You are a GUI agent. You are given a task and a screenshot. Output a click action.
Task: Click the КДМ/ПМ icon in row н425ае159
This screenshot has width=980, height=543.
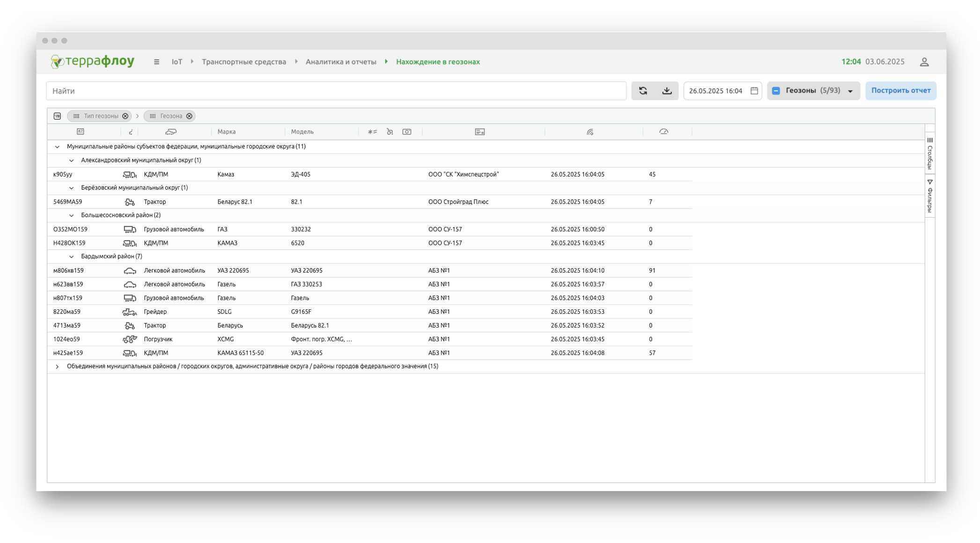[x=130, y=353]
